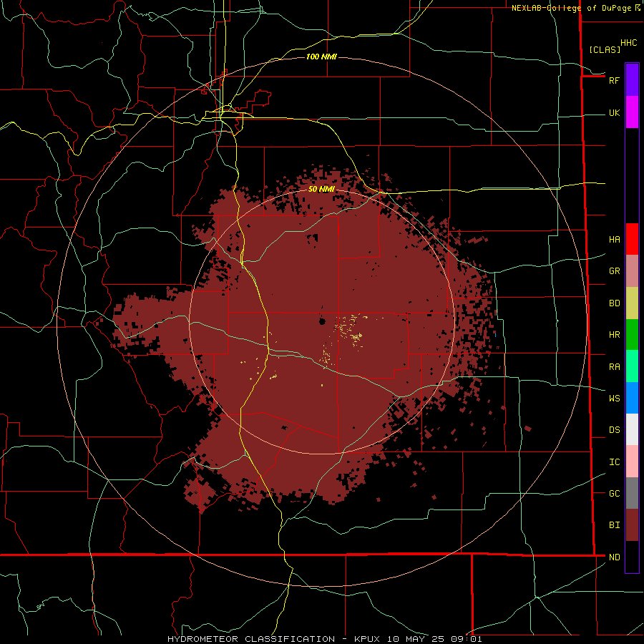Click the HHC product label
This screenshot has height=644, width=644.
click(628, 43)
